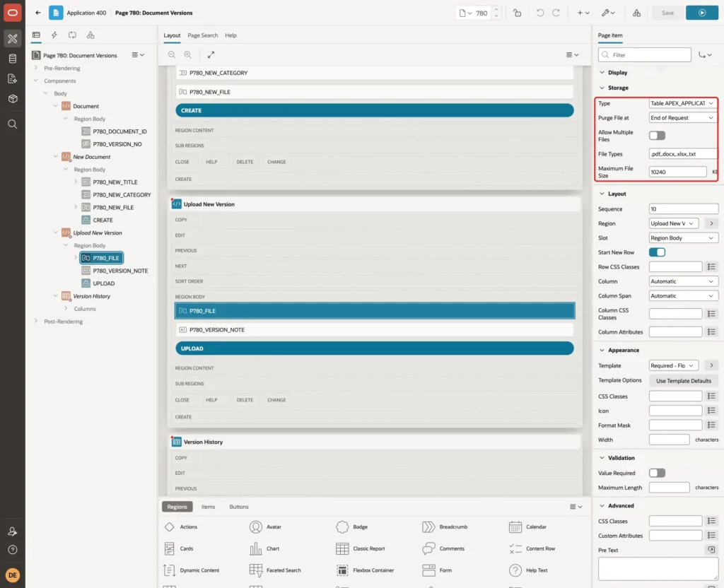This screenshot has width=724, height=588.
Task: Click the Save button
Action: point(667,13)
